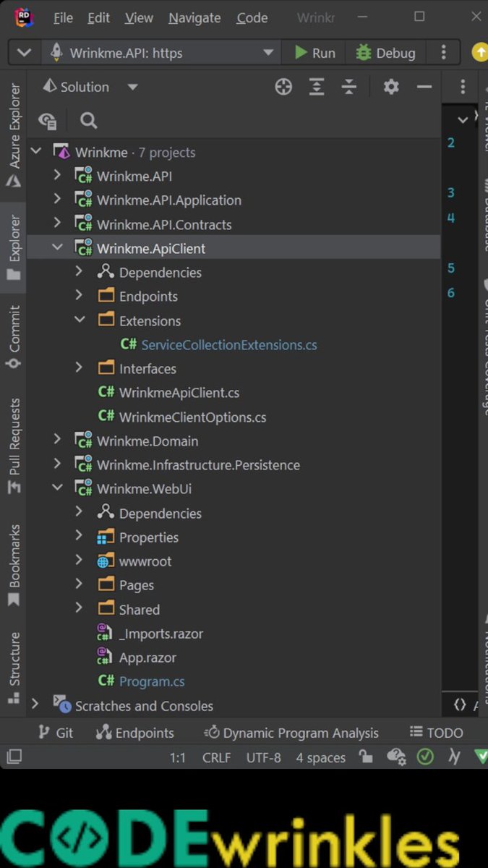
Task: Expand the Interfaces folder
Action: click(80, 368)
